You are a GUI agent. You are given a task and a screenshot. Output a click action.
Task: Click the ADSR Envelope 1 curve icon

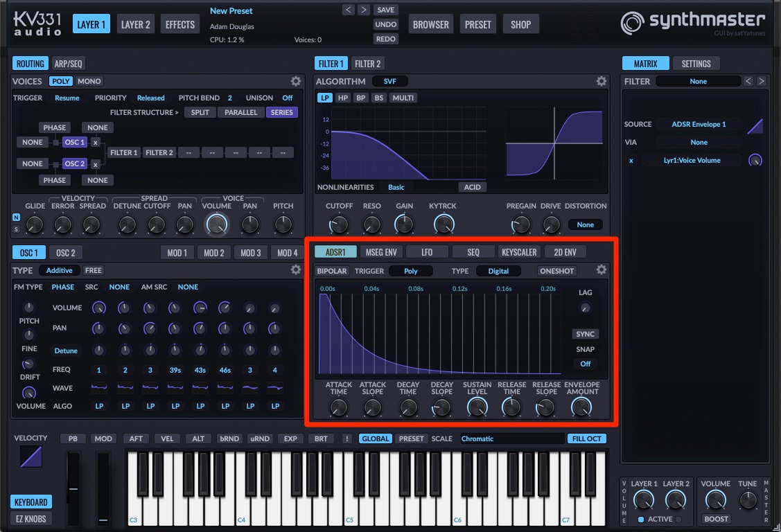click(755, 126)
